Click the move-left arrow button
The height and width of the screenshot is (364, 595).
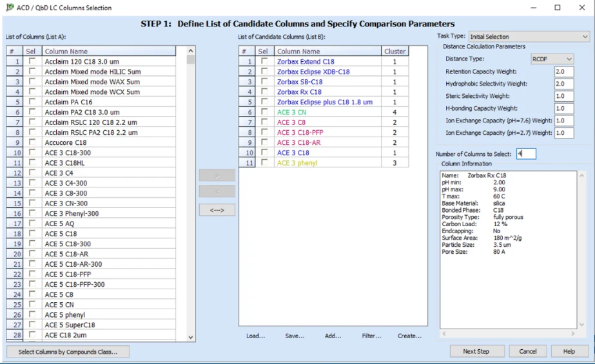(x=217, y=191)
